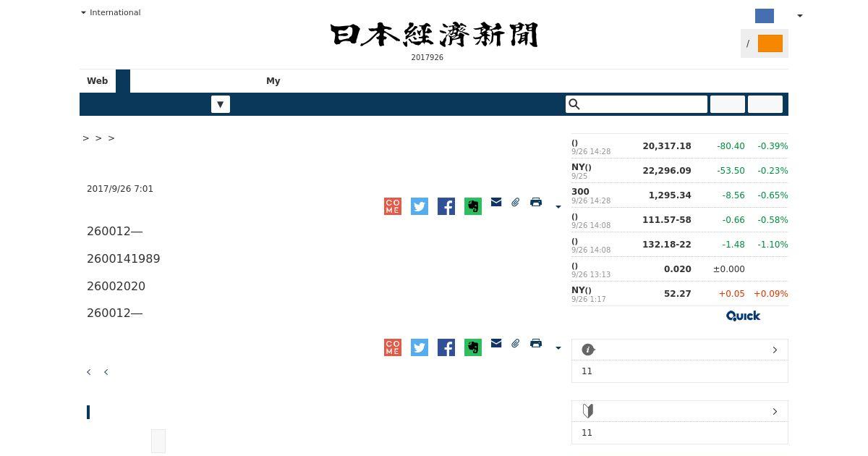
Task: Expand the beginner panel chevron arrow
Action: tap(775, 411)
